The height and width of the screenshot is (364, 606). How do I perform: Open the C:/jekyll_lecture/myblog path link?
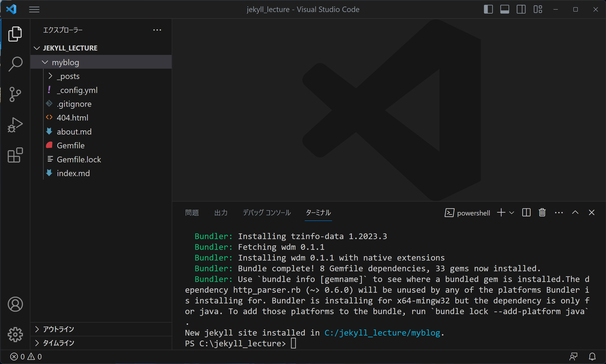pyautogui.click(x=382, y=333)
